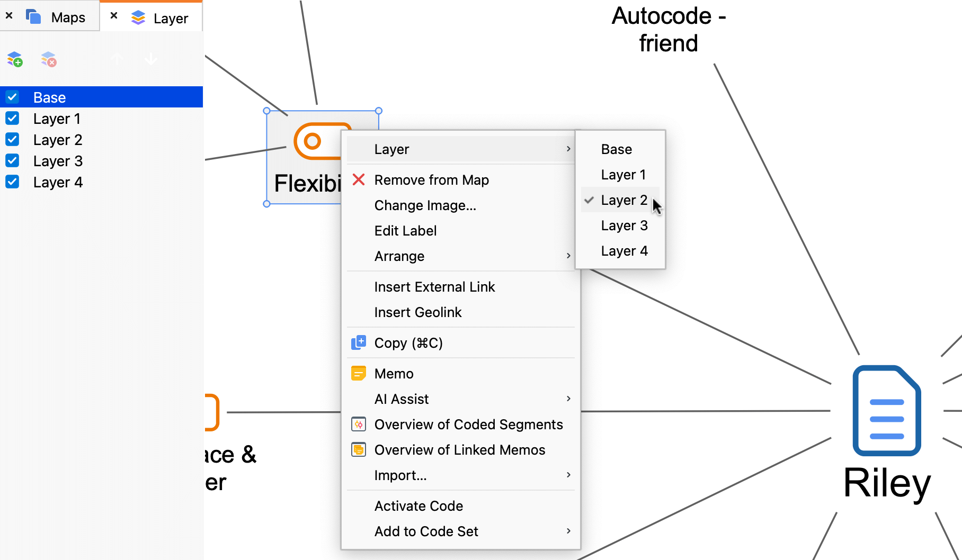Select Layer 1 row in the layer list

[101, 118]
